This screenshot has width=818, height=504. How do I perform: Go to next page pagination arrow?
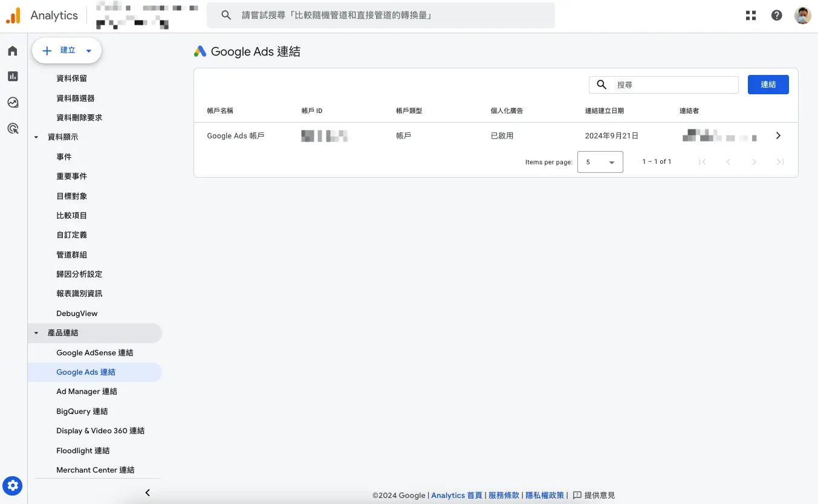pyautogui.click(x=755, y=162)
